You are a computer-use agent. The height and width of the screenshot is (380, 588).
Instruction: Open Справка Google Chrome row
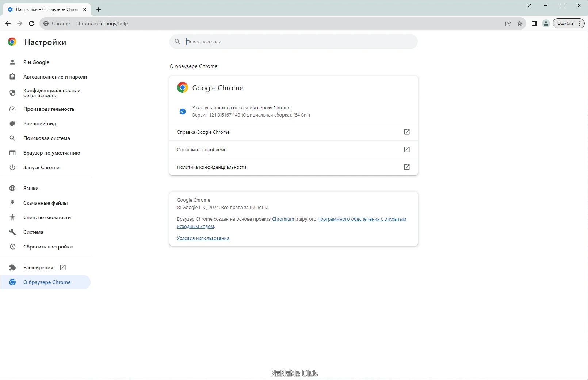point(293,132)
